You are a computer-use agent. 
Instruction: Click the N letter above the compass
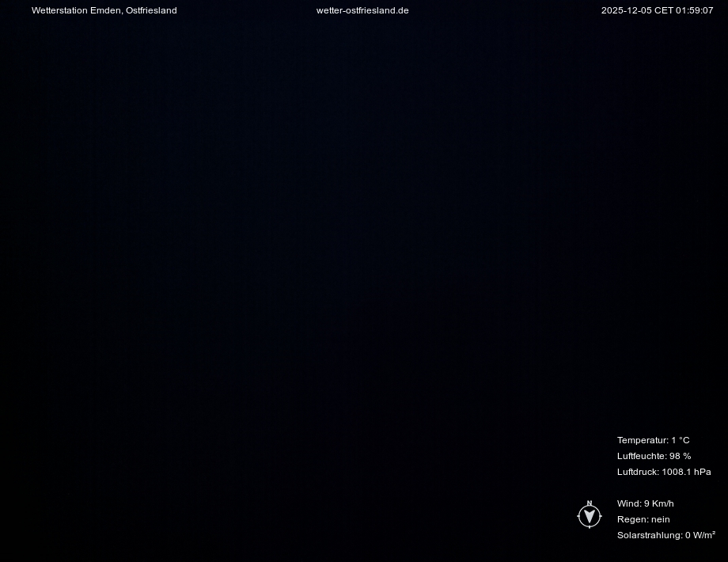[590, 503]
